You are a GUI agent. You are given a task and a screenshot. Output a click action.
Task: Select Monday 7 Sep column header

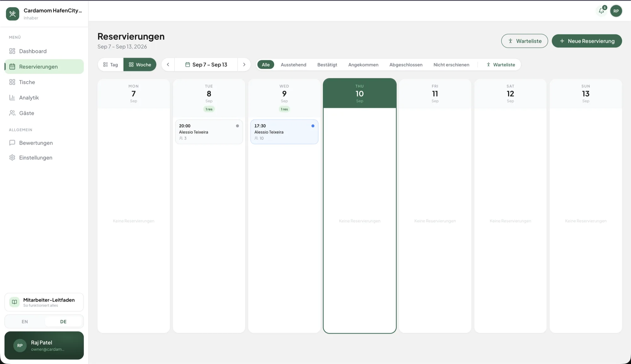point(133,93)
